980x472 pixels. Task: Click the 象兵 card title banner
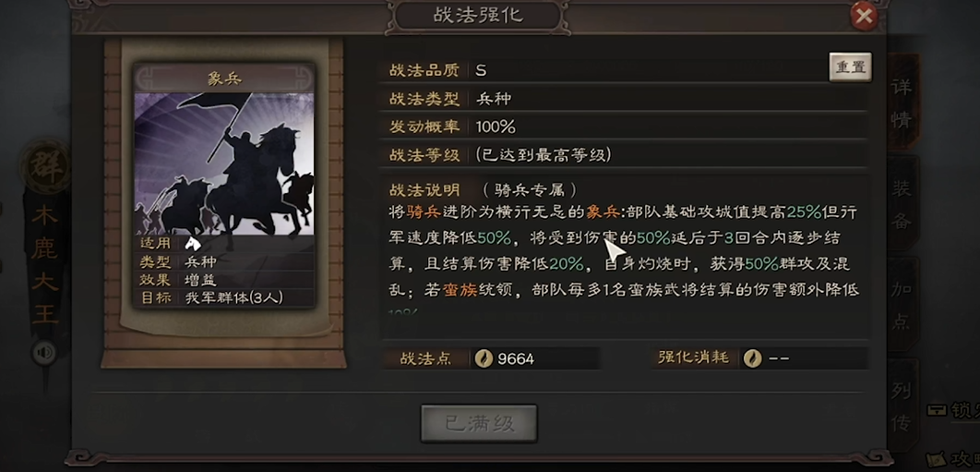[x=224, y=79]
